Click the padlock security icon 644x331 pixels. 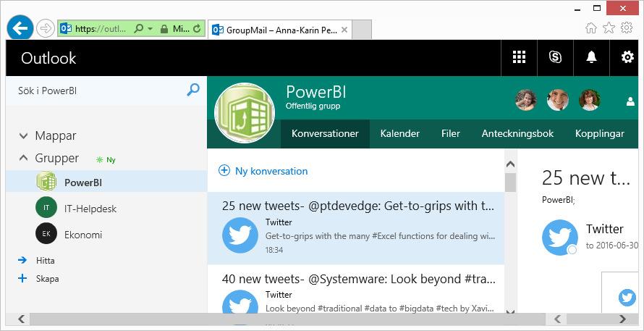point(164,29)
